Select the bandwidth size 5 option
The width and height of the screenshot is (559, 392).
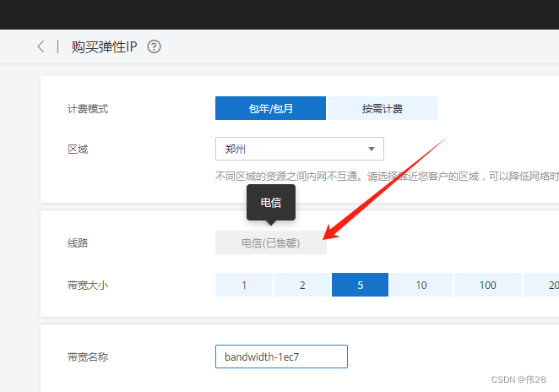(x=360, y=285)
